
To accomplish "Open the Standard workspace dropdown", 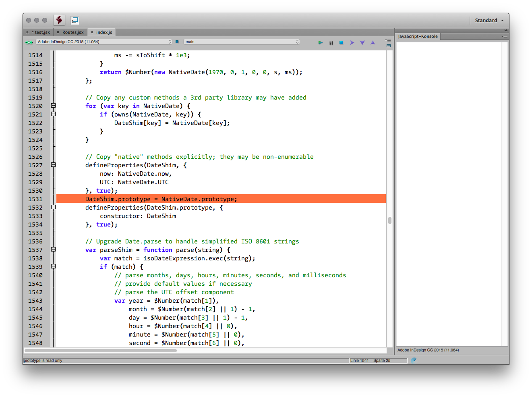I will pyautogui.click(x=489, y=20).
